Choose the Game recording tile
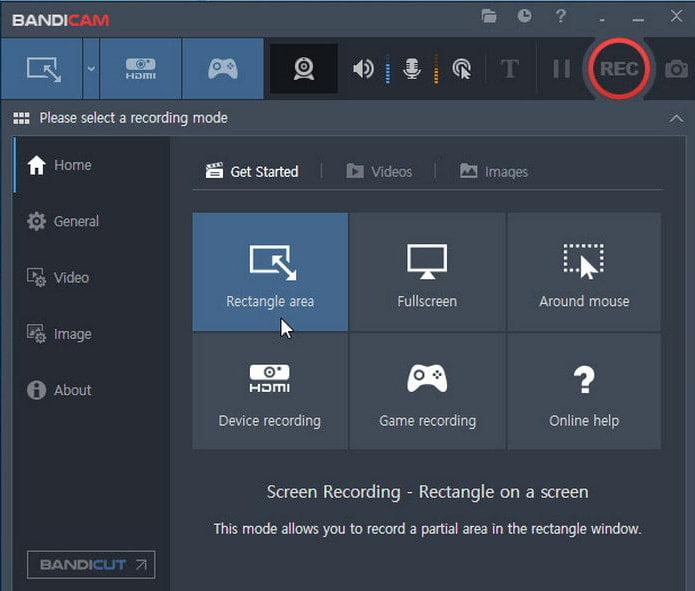The image size is (695, 591). pos(427,391)
